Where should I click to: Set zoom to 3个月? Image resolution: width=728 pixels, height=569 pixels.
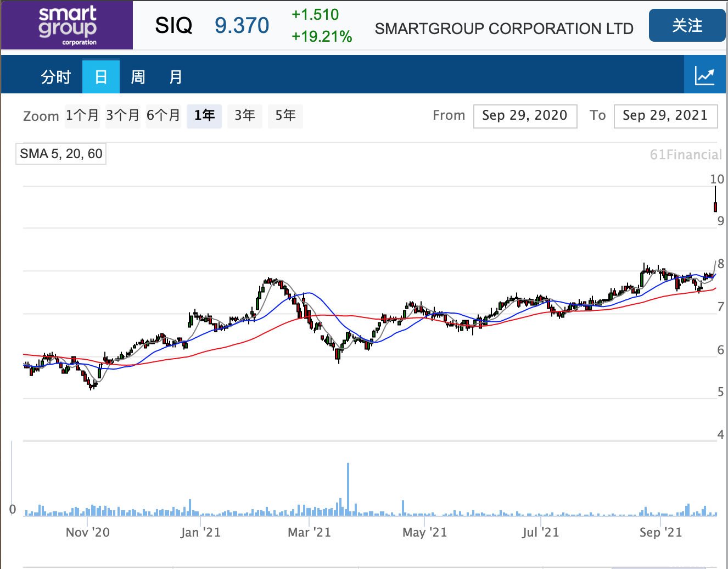(123, 115)
